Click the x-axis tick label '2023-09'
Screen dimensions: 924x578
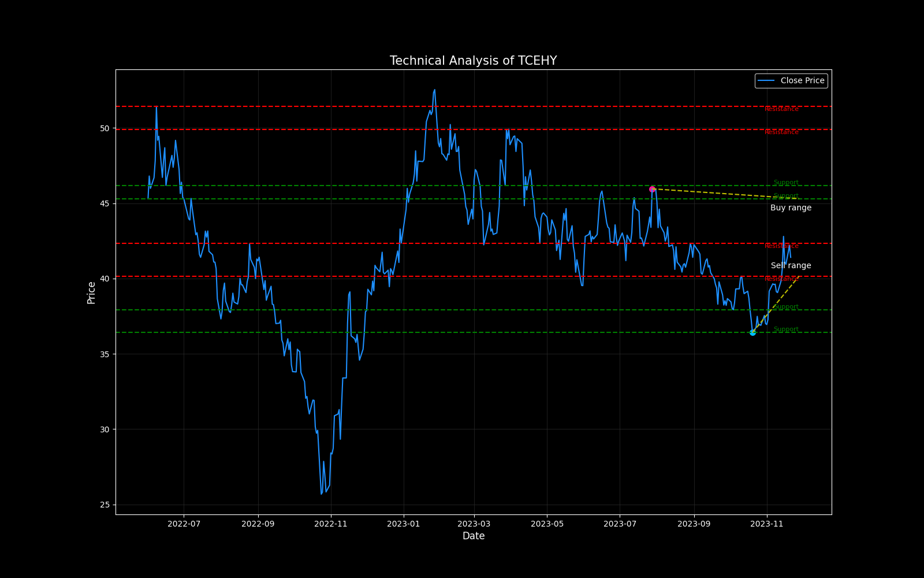(x=694, y=524)
